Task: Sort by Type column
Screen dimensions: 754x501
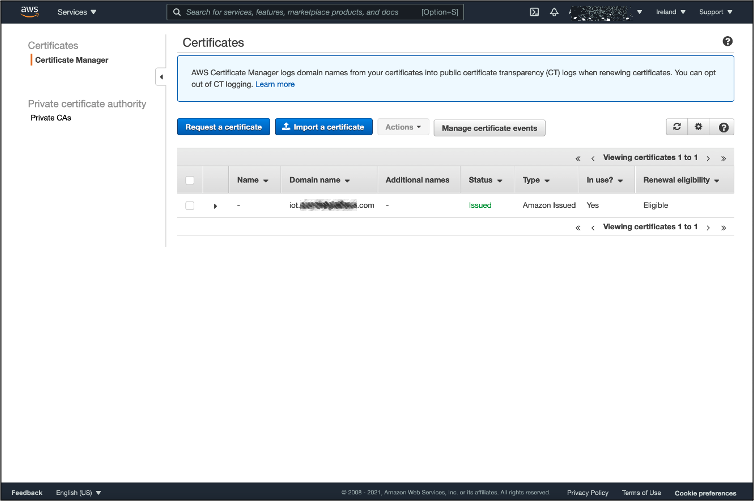Action: [536, 180]
